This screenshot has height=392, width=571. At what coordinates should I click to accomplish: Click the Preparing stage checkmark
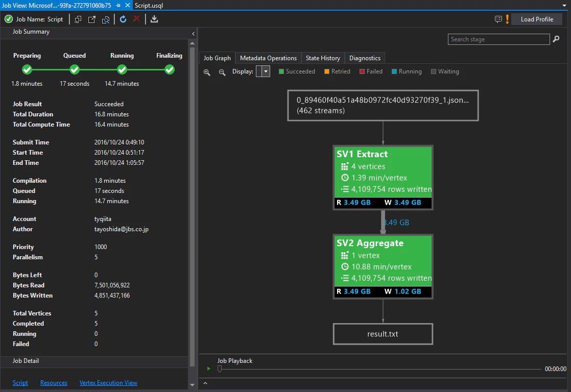click(27, 69)
